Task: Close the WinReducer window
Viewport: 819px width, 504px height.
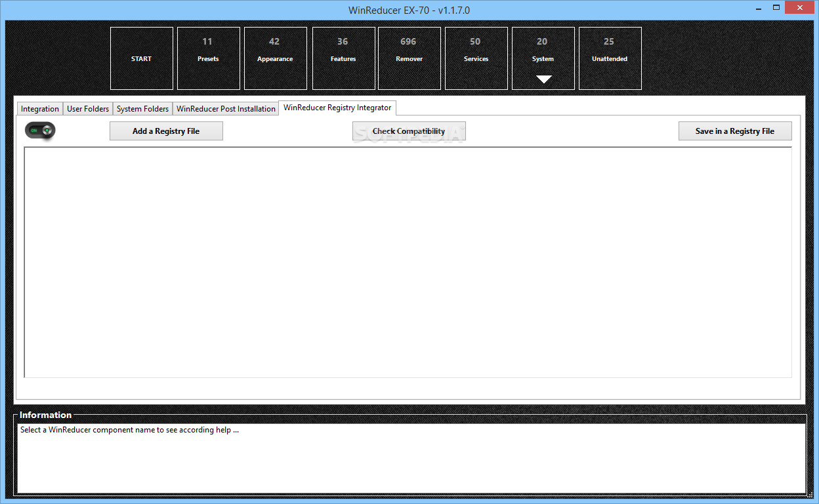Action: (x=800, y=8)
